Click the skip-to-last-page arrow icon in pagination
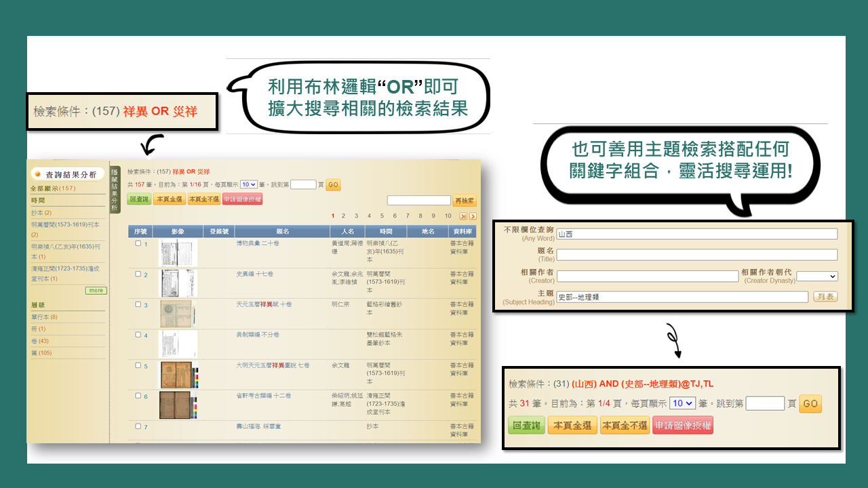This screenshot has height=488, width=868. 463,216
